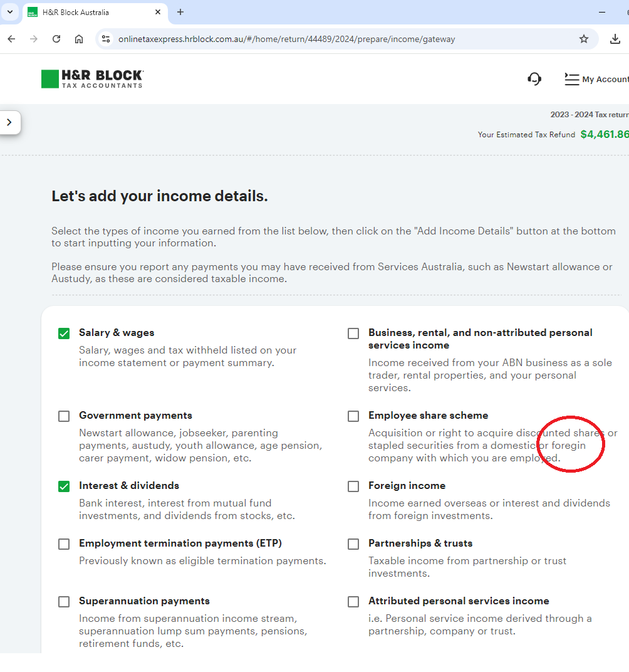Select the H&R Block Australia browser tab
This screenshot has width=629, height=672.
94,13
